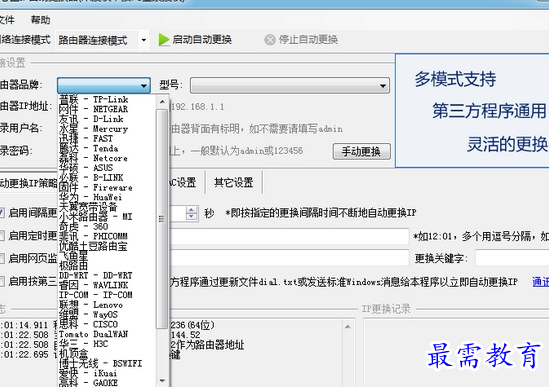Viewport: 549px width, 387px height.
Task: Click the brand list scrollbar down arrow
Action: (x=162, y=380)
